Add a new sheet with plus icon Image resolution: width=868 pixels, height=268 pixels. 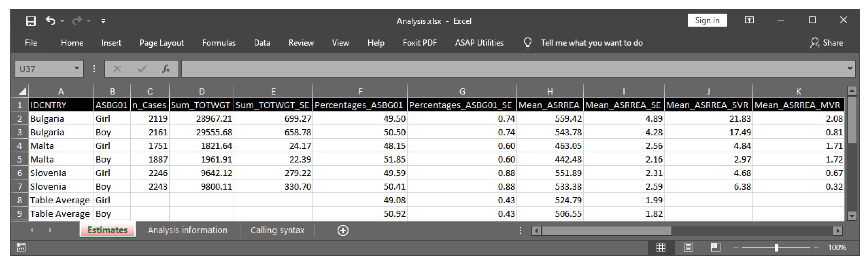tap(343, 230)
